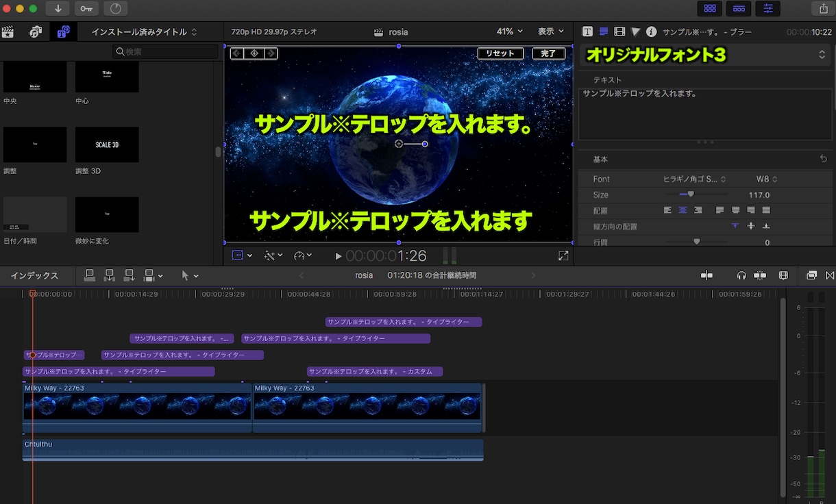Justify text with last line left
Screen dimensions: 836x504
pos(720,210)
